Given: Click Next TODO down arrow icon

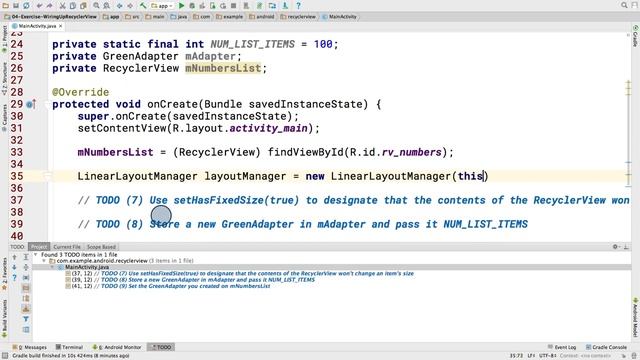Looking at the screenshot, I should 14,267.
